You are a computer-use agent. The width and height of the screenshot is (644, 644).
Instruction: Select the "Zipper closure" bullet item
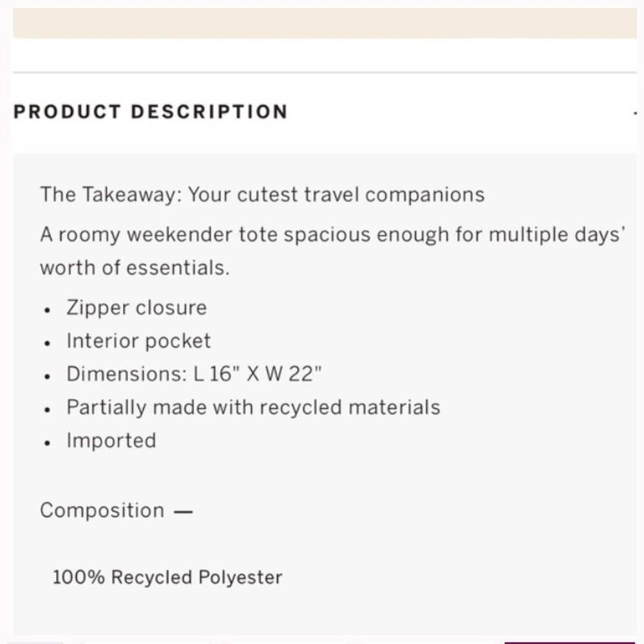[x=137, y=307]
